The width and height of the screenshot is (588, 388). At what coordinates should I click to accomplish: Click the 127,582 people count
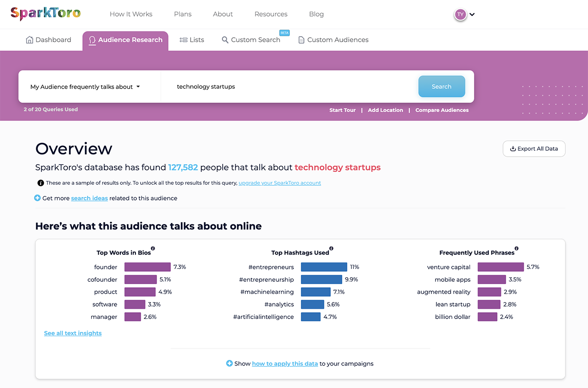[183, 167]
